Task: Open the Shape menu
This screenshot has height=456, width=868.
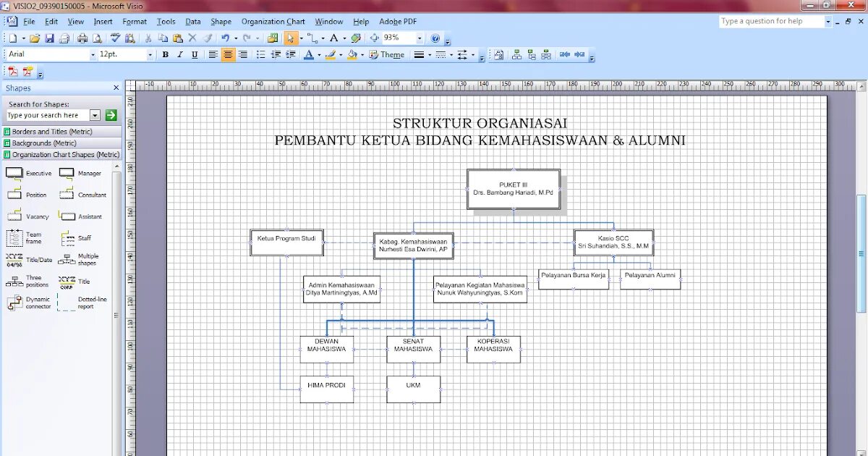Action: click(221, 22)
